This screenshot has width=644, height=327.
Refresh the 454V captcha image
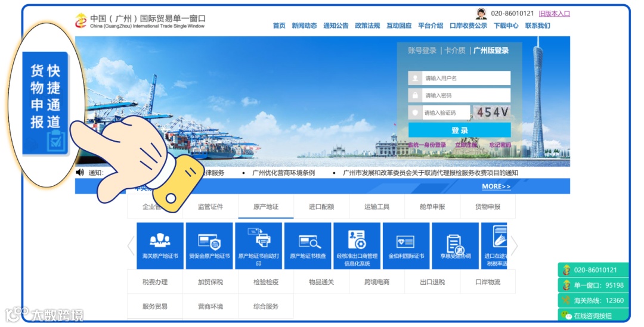pos(492,113)
